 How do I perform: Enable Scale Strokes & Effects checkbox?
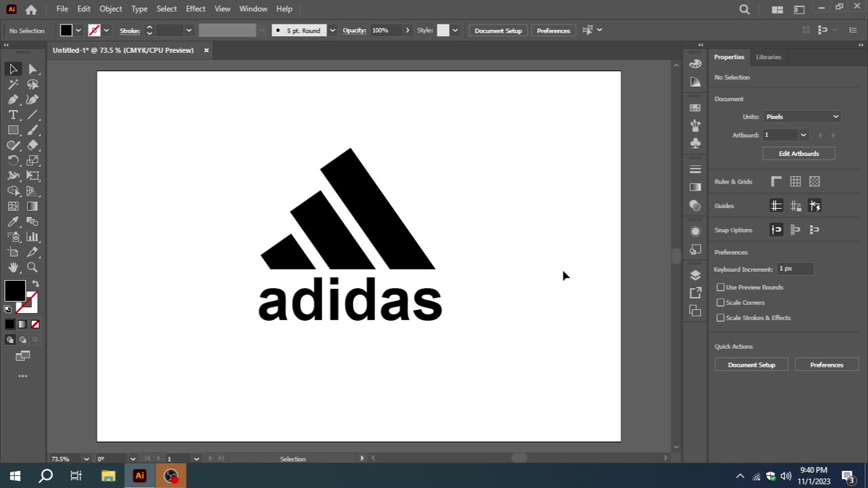(721, 318)
